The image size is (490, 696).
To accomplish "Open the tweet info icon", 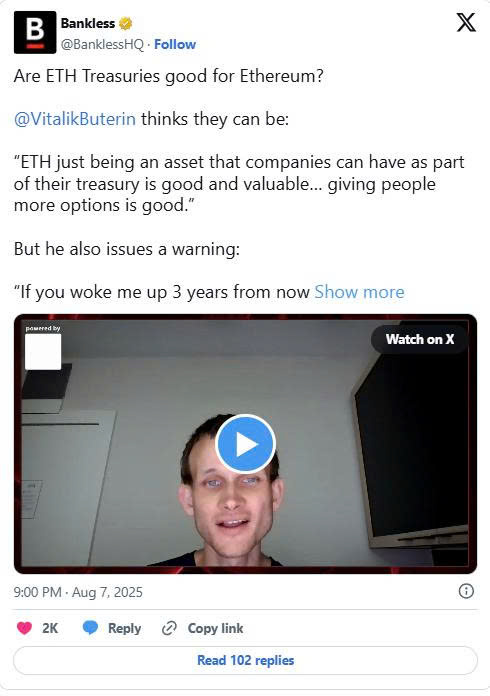I will click(x=466, y=591).
